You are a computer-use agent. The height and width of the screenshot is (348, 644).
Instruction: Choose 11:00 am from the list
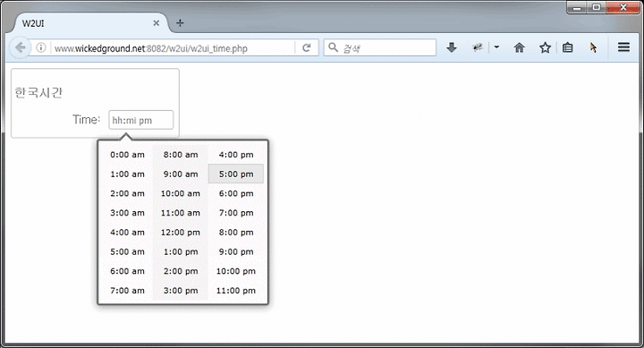click(x=181, y=212)
